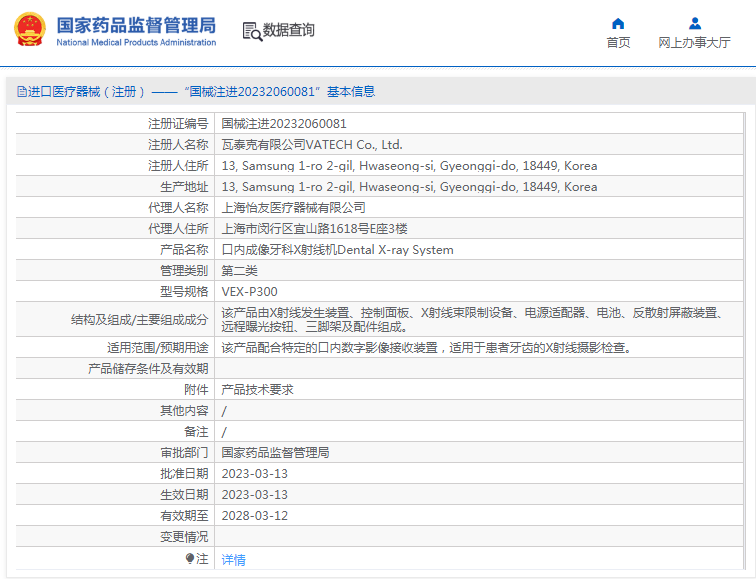Click registration number 国械注进20232060081 in table

click(x=284, y=124)
